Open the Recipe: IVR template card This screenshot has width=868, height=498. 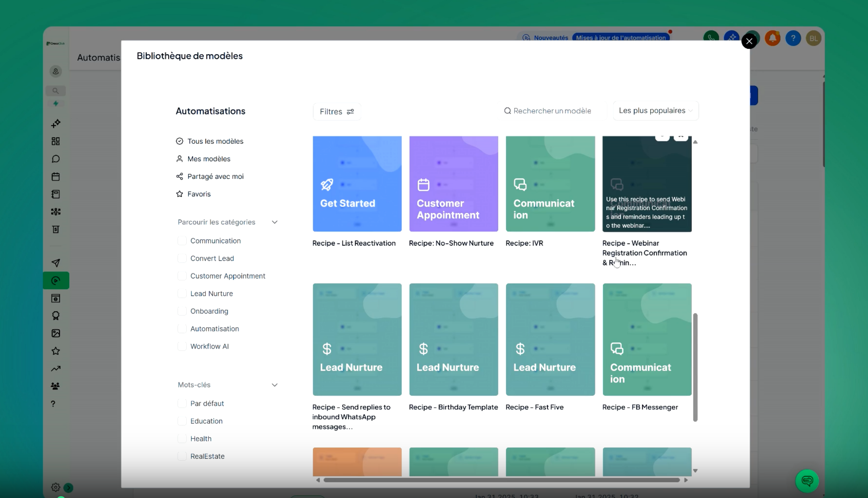[x=550, y=184]
